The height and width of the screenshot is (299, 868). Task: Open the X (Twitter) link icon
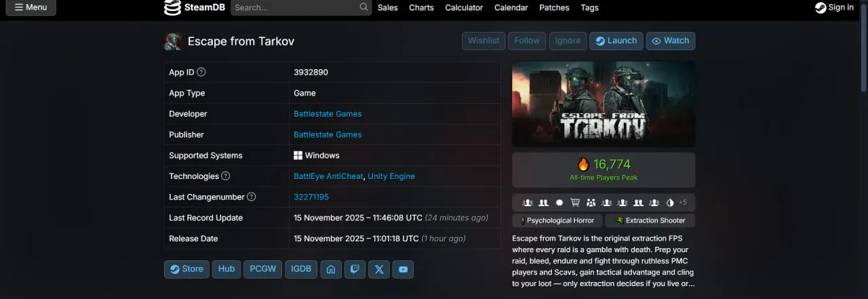[379, 269]
